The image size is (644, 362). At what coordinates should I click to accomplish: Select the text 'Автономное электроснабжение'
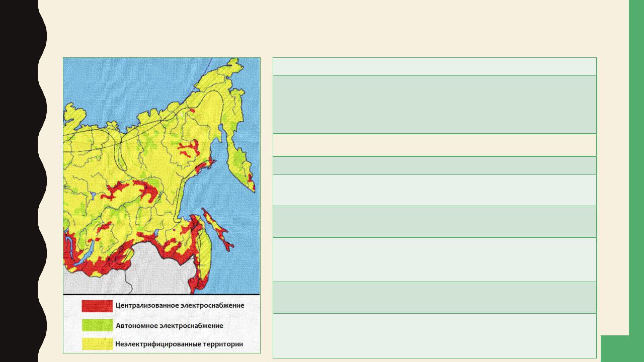pyautogui.click(x=169, y=326)
